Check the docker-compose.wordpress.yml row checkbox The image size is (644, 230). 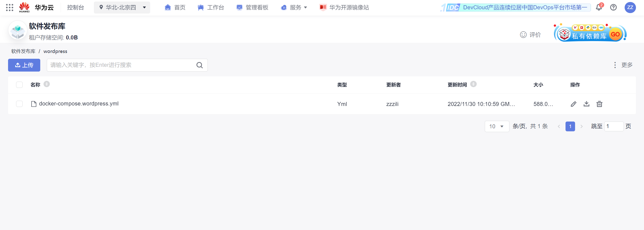[19, 104]
